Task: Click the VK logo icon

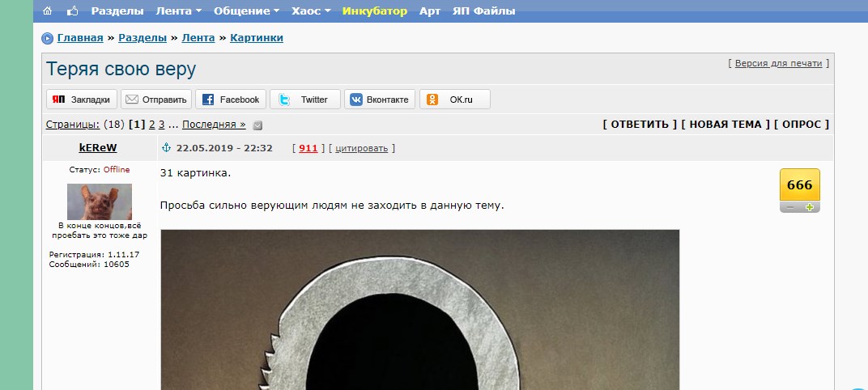Action: (356, 100)
